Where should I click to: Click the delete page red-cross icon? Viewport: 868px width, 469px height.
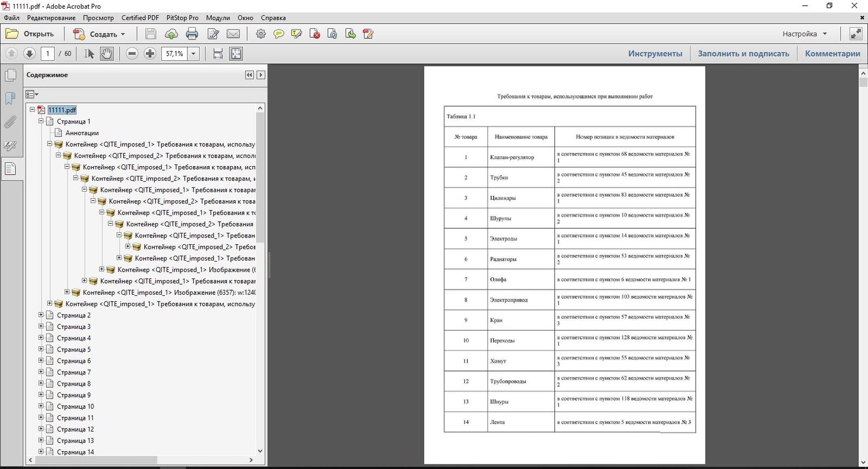pos(315,34)
